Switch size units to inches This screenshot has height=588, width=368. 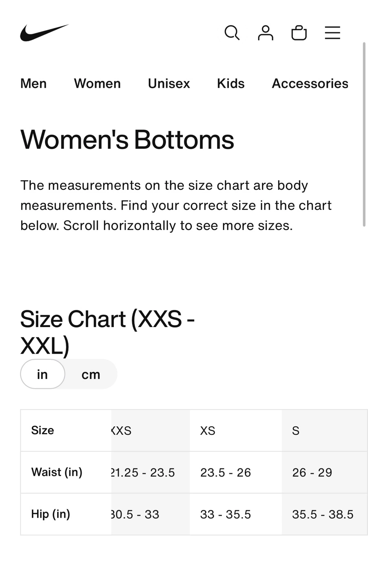point(42,374)
